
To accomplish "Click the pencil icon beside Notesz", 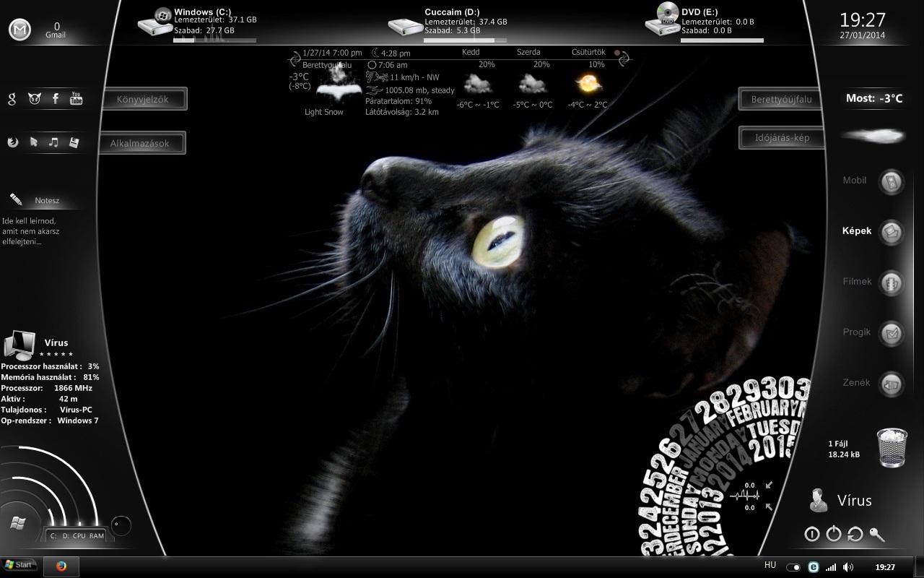I will 16,199.
